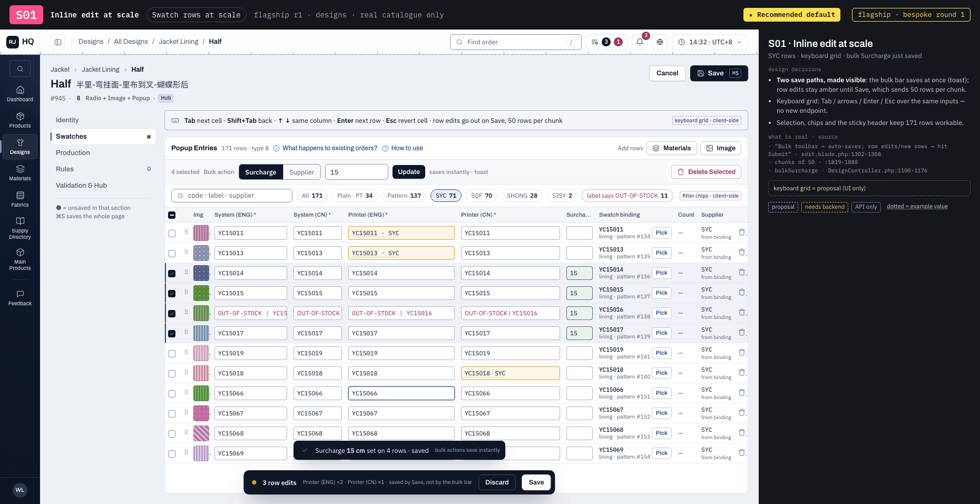Click Pick for the YC15015 row

click(x=662, y=293)
